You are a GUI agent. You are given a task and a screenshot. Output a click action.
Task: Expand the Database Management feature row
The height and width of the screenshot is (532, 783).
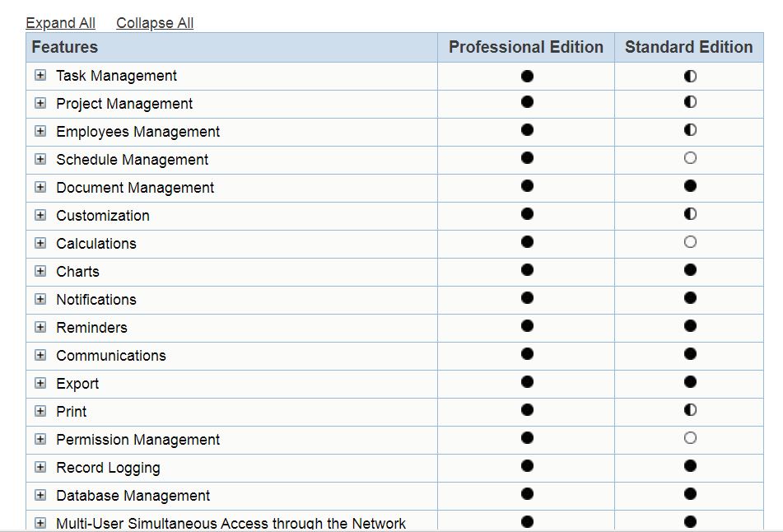(40, 495)
